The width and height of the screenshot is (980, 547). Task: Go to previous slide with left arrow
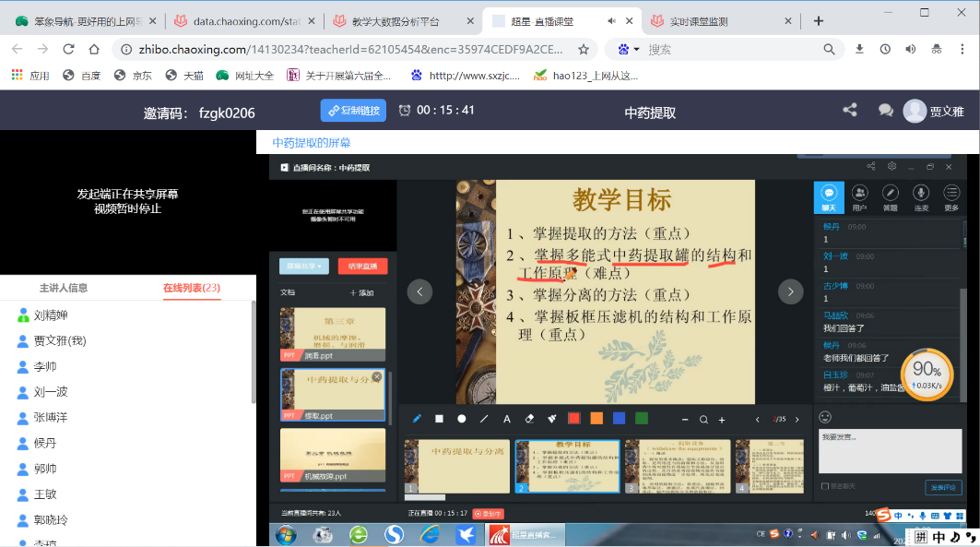[419, 291]
